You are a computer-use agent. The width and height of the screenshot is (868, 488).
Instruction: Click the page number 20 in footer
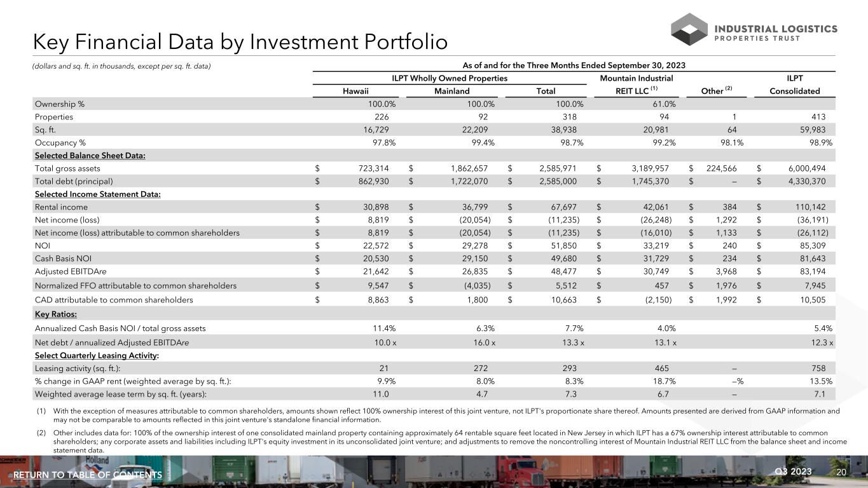841,472
